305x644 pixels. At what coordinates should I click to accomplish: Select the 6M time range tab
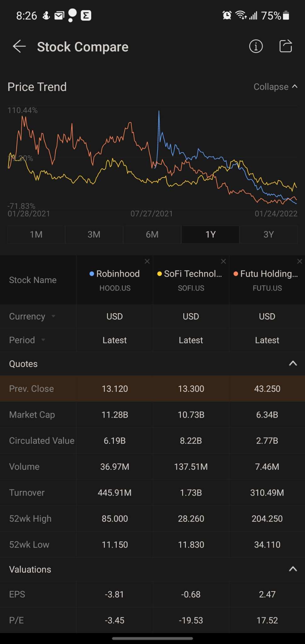coord(152,235)
